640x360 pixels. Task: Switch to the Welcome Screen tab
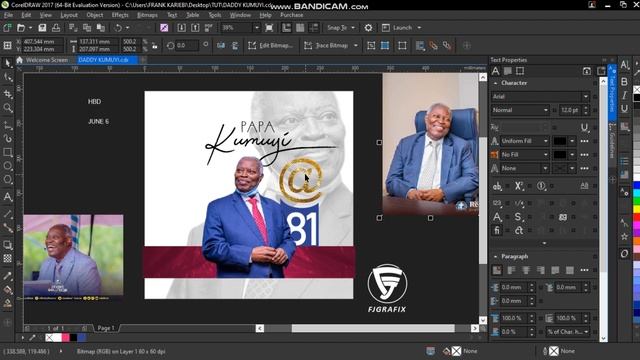click(x=42, y=60)
